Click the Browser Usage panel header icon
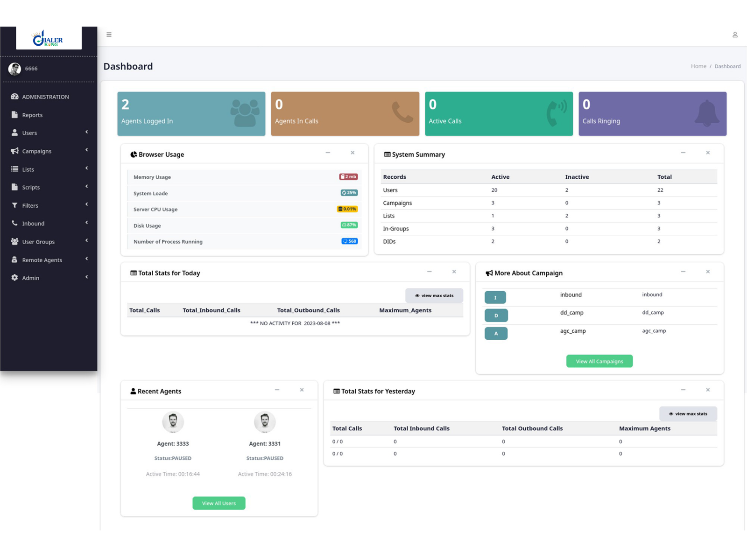This screenshot has height=560, width=747. point(134,154)
